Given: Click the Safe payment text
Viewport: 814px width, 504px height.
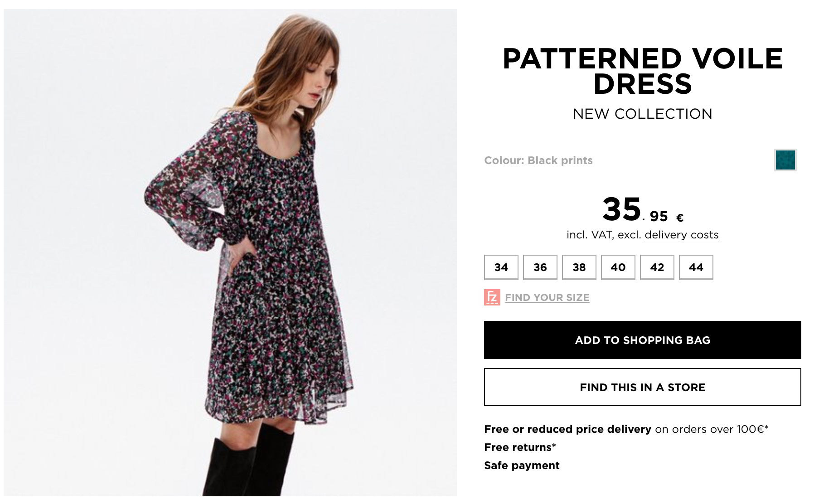Looking at the screenshot, I should point(522,465).
